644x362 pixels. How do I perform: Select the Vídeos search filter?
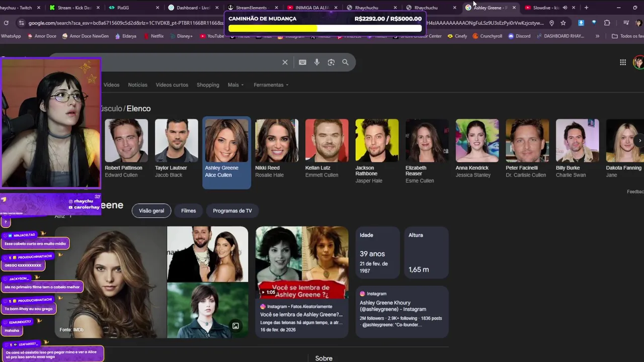click(112, 85)
